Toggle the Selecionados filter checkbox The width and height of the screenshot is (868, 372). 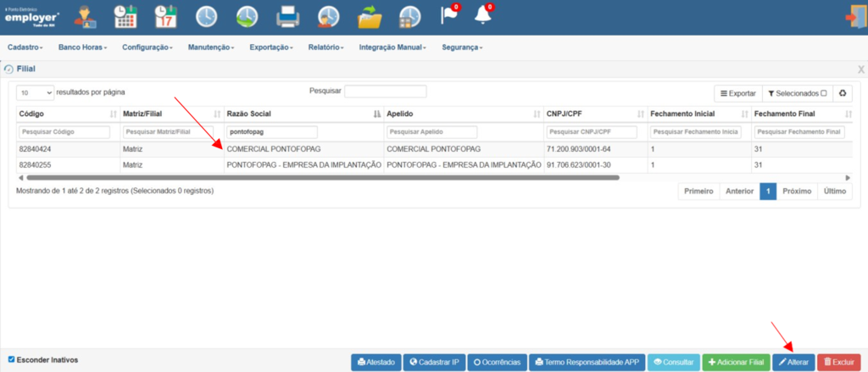tap(824, 93)
